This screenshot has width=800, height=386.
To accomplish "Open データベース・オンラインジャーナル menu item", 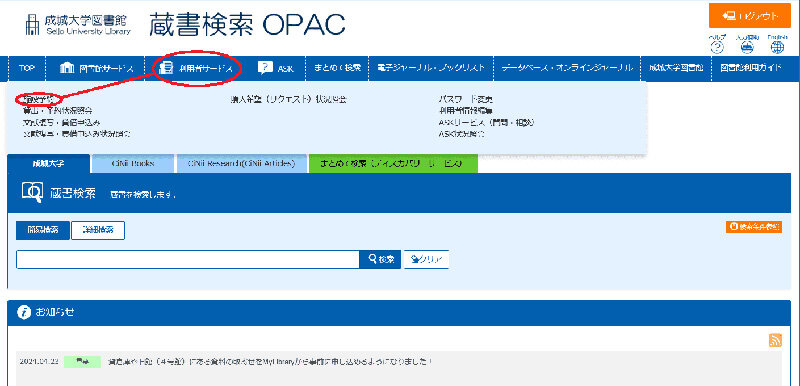I will (567, 68).
